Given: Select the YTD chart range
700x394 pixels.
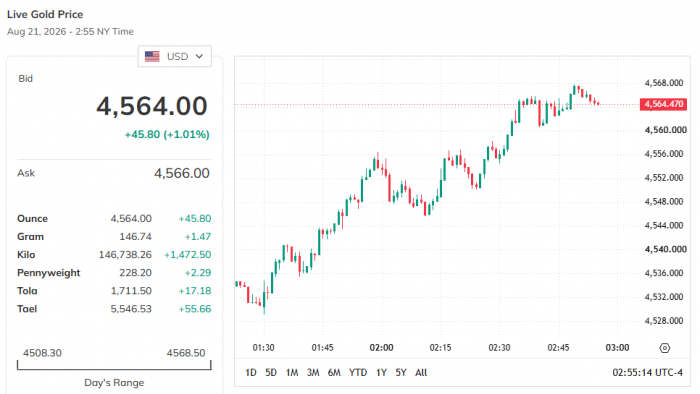Looking at the screenshot, I should [x=358, y=373].
